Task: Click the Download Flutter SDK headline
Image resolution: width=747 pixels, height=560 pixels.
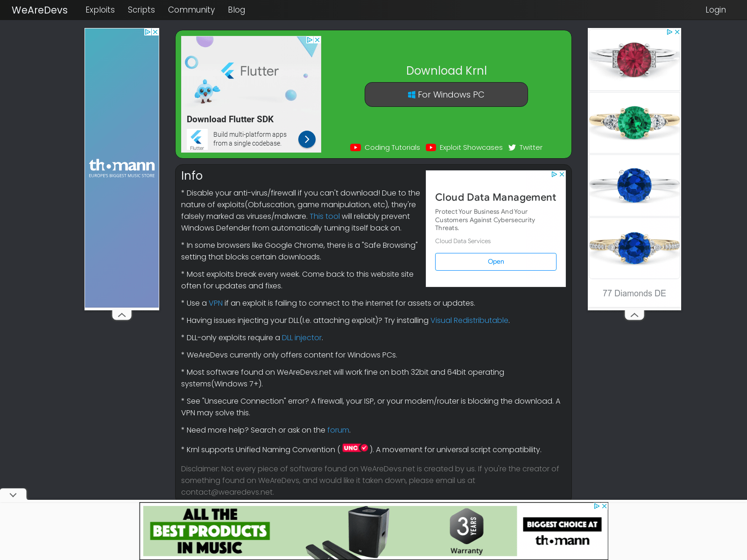Action: (x=230, y=119)
